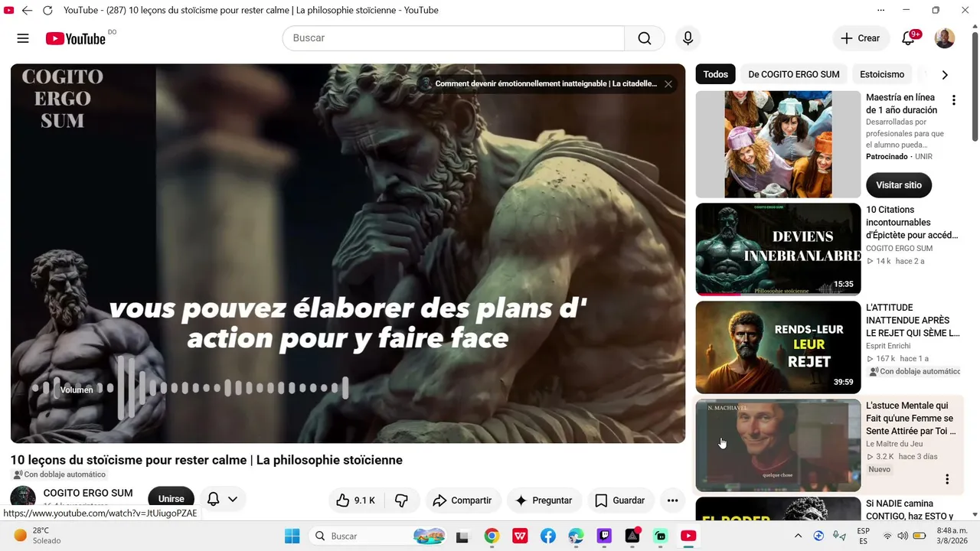This screenshot has height=551, width=980.
Task: Like the video with 9.1 K likes
Action: click(x=357, y=500)
